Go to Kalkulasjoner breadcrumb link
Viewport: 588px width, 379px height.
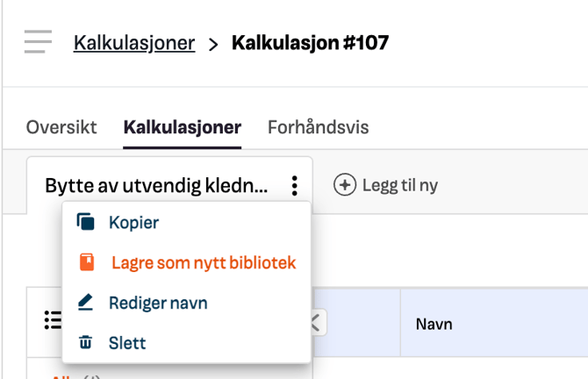click(x=134, y=42)
